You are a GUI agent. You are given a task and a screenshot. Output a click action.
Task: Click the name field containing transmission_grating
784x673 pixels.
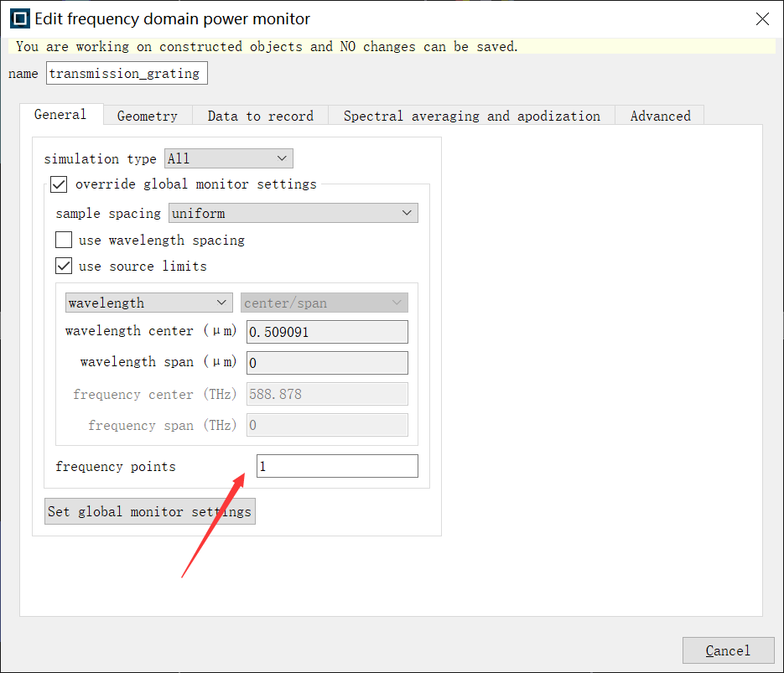pos(127,74)
